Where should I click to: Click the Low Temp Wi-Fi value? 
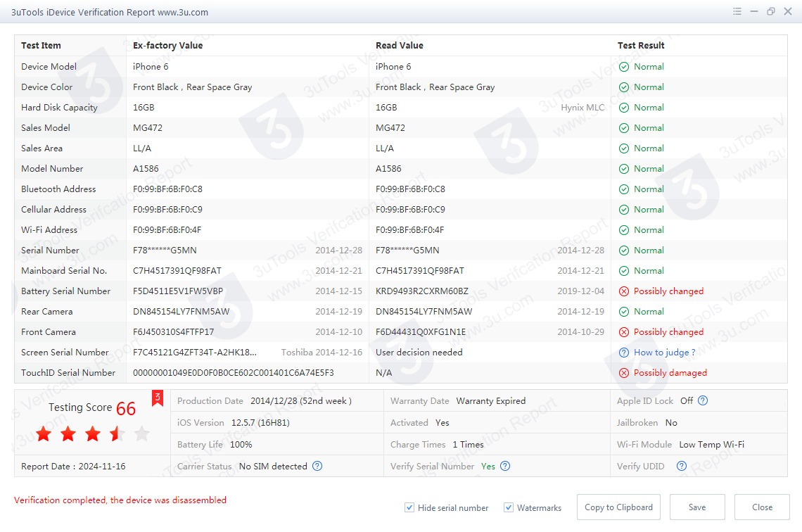coord(711,445)
